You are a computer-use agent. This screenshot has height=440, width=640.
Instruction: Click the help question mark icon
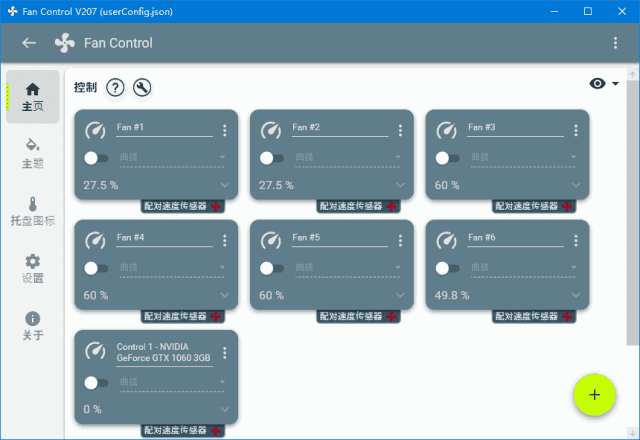pyautogui.click(x=115, y=88)
